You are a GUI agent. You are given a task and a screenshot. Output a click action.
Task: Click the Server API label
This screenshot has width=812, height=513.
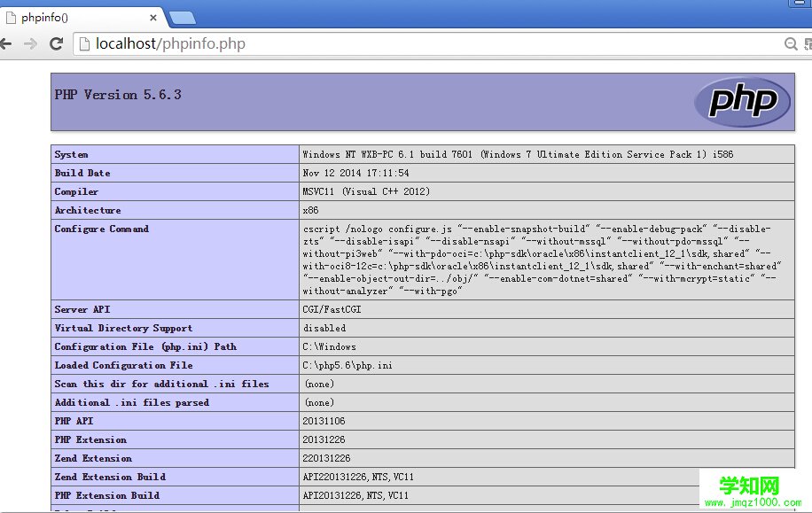pyautogui.click(x=82, y=309)
